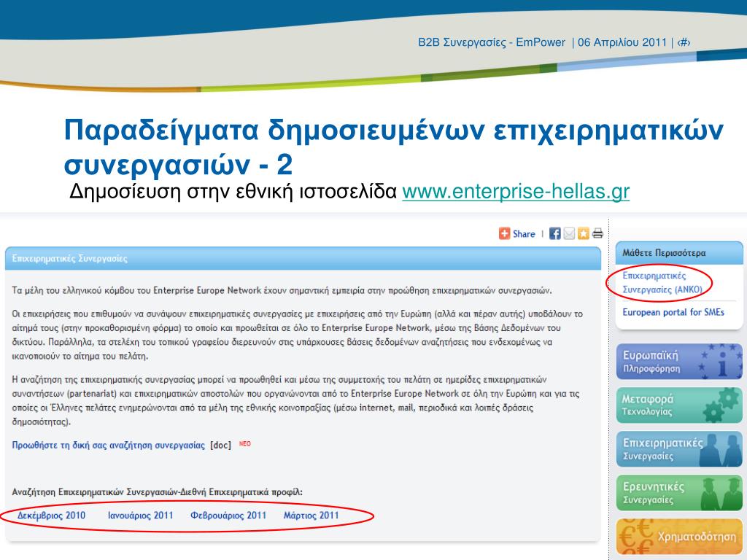
Task: Open Χρηματοδότηση orange banner
Action: [679, 537]
